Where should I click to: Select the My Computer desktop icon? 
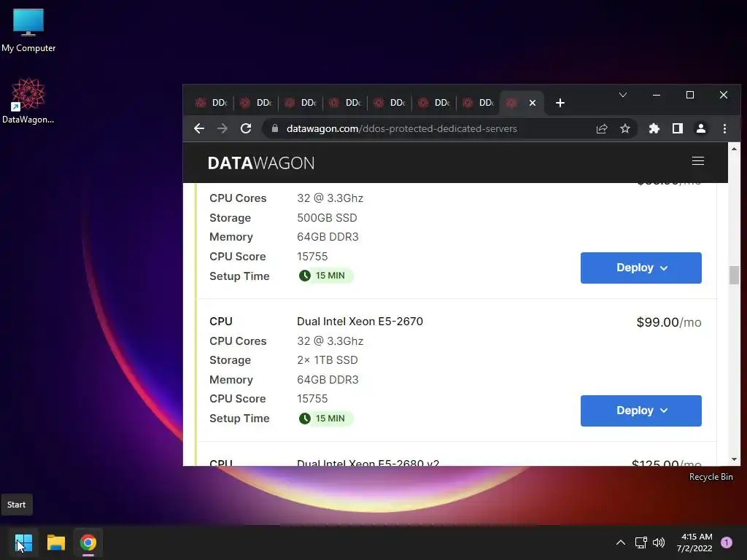tap(28, 30)
